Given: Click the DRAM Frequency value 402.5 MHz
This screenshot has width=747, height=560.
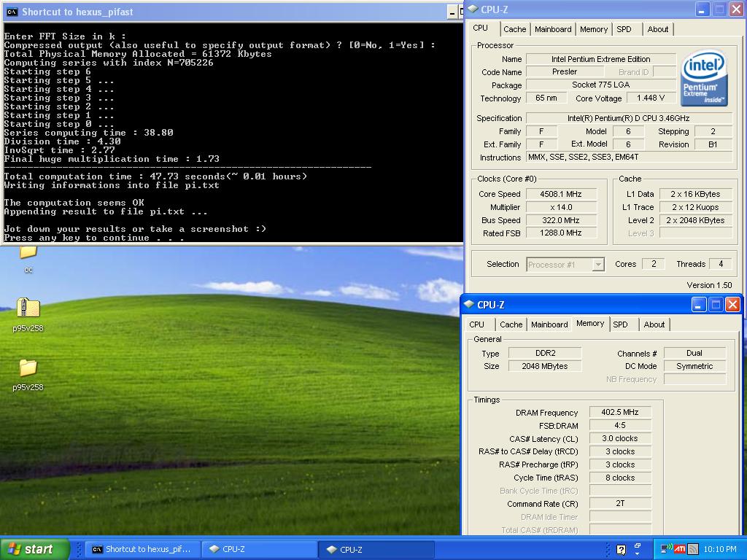Looking at the screenshot, I should (x=620, y=413).
